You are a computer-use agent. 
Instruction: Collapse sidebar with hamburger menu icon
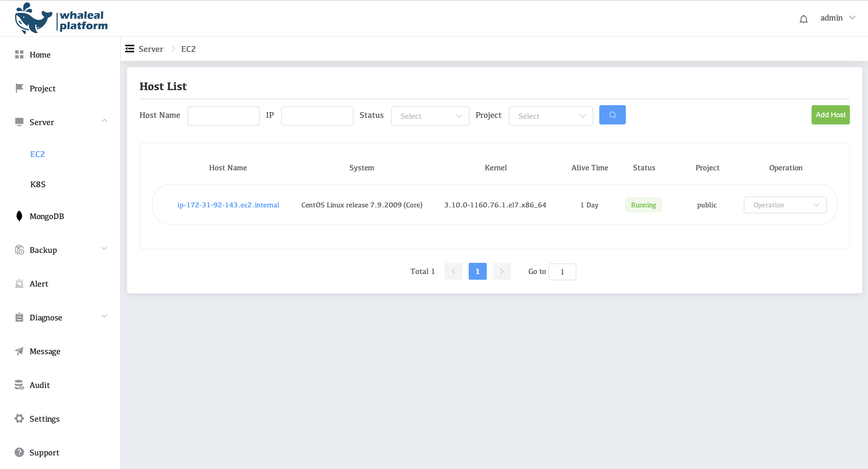130,49
